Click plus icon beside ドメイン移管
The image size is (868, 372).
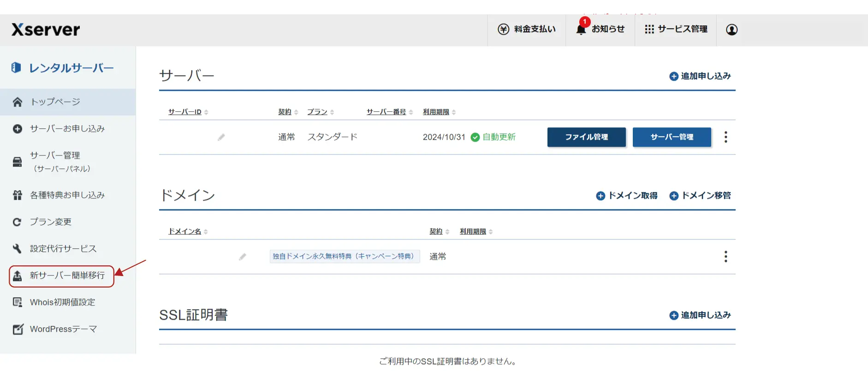tap(674, 196)
